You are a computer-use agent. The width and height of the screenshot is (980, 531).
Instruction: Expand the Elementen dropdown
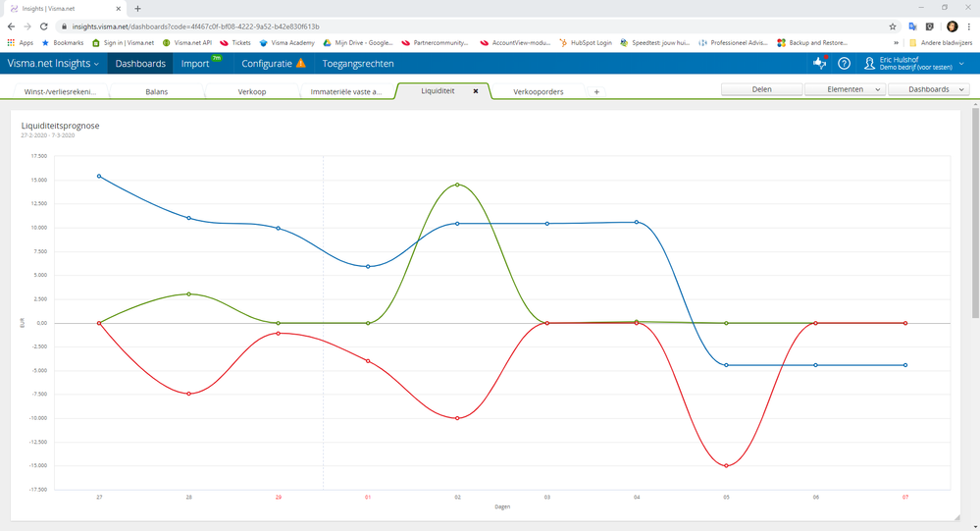click(x=845, y=89)
